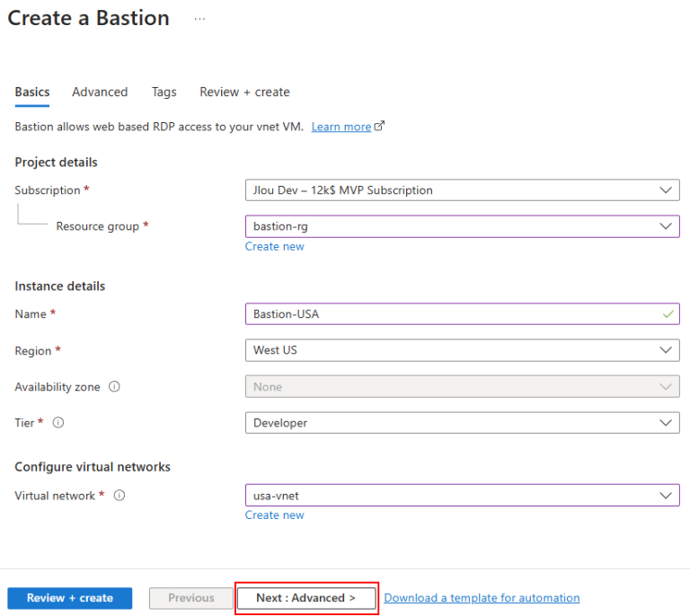Screen dimensions: 690x616
Task: Click the disabled Availability zone dropdown
Action: (462, 387)
